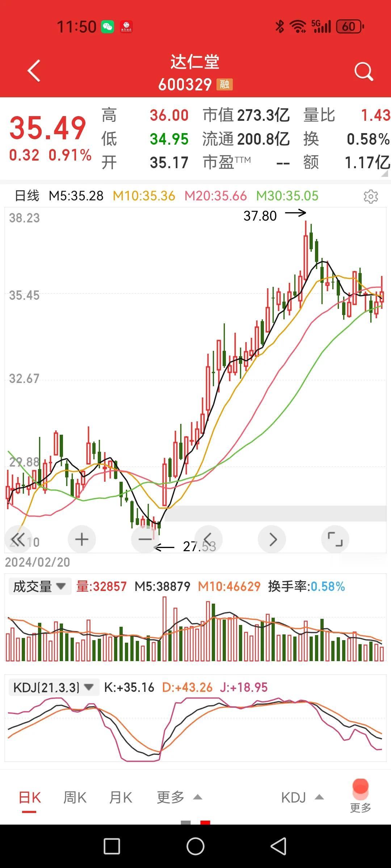
Task: Tap M30:35.05 moving average label
Action: 287,196
